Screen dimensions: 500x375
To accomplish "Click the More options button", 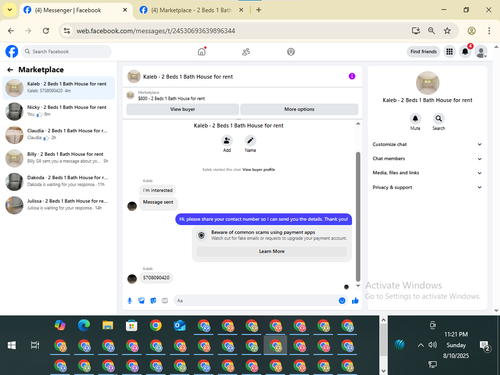I will [299, 109].
